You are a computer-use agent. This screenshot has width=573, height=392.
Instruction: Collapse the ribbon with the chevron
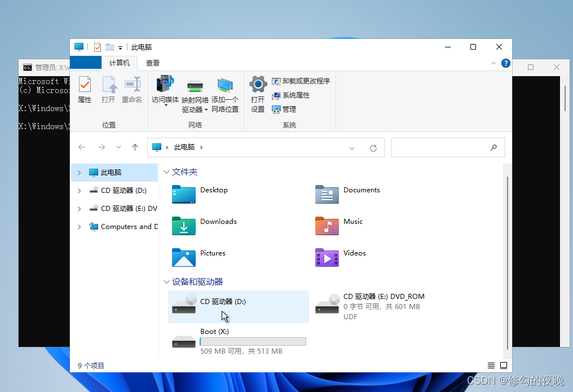pos(493,63)
